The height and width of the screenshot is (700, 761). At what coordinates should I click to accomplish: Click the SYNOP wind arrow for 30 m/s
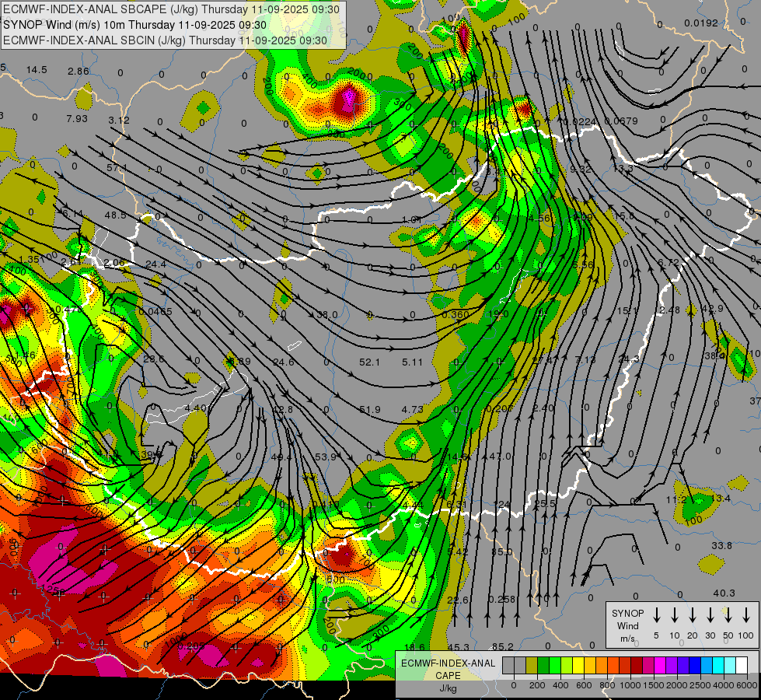[710, 615]
